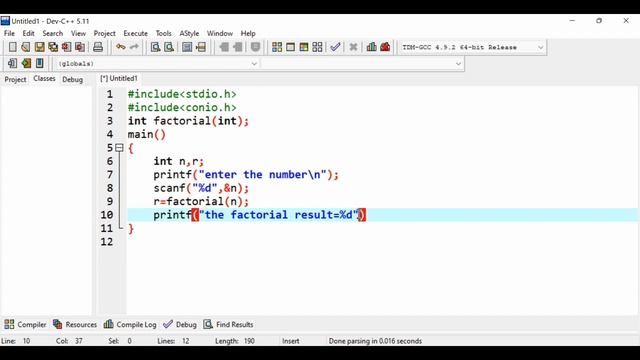The image size is (640, 360).
Task: Print the source using printer icon
Action: tap(98, 47)
